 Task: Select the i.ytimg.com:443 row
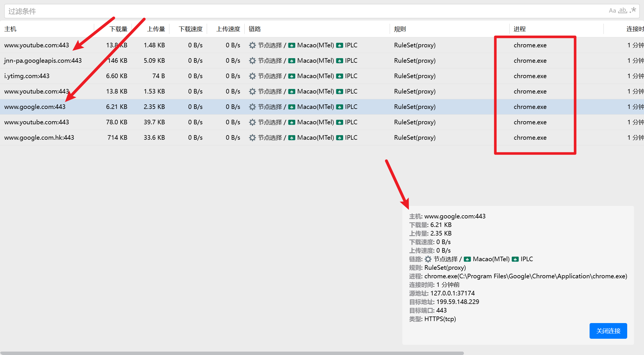click(x=322, y=76)
